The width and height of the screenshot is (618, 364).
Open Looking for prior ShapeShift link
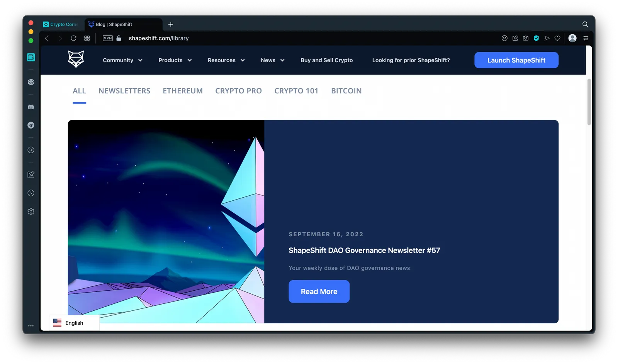tap(411, 60)
